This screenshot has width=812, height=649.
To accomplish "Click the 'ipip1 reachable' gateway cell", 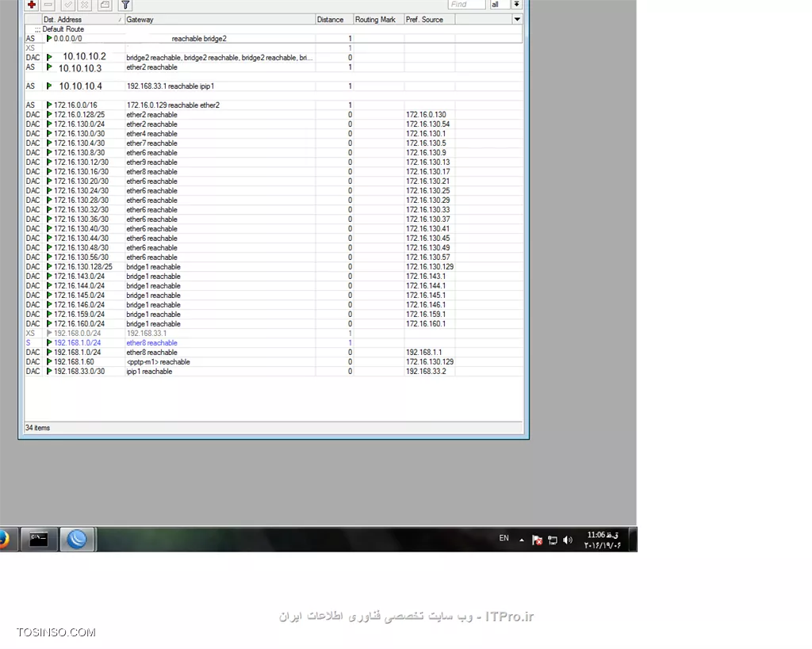I will coord(149,371).
